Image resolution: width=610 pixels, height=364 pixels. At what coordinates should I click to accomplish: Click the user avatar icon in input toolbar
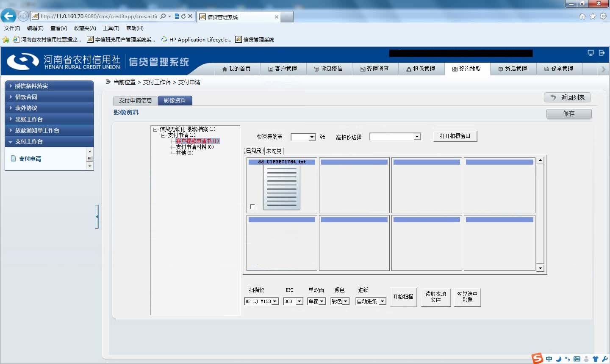point(586,359)
